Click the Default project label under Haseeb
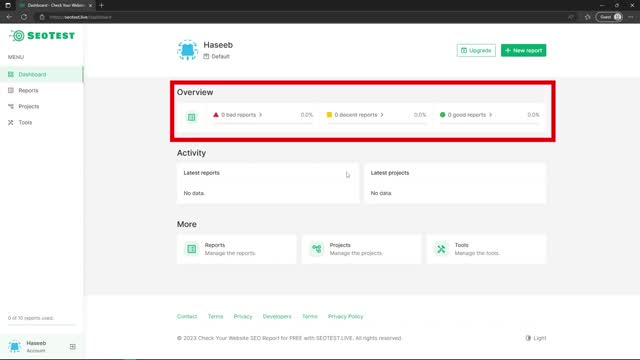This screenshot has width=640, height=360. click(217, 56)
